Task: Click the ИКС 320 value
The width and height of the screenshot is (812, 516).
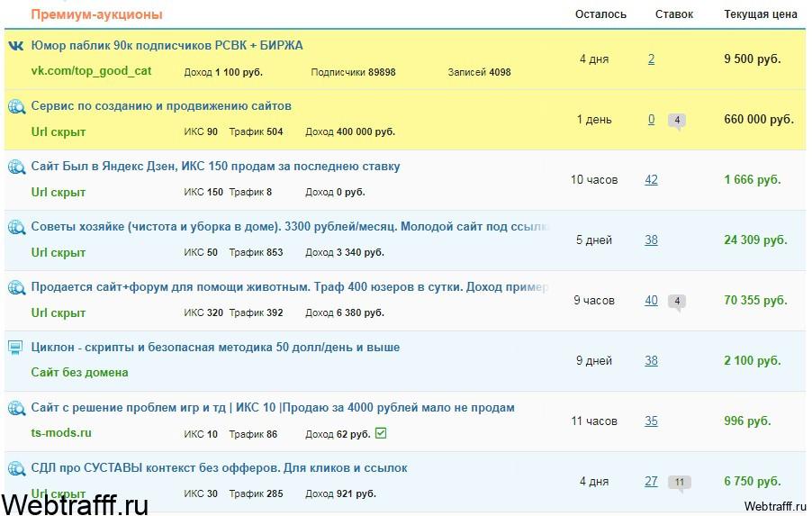Action: pyautogui.click(x=203, y=312)
